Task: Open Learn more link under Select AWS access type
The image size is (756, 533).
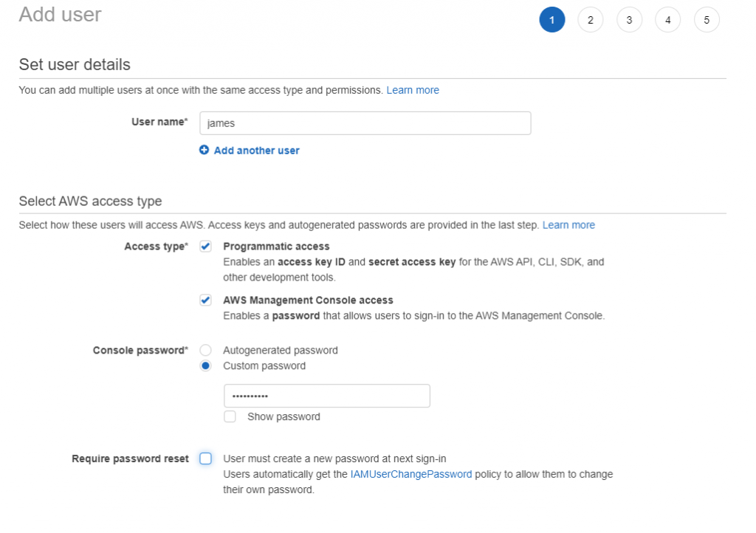Action: pyautogui.click(x=568, y=225)
